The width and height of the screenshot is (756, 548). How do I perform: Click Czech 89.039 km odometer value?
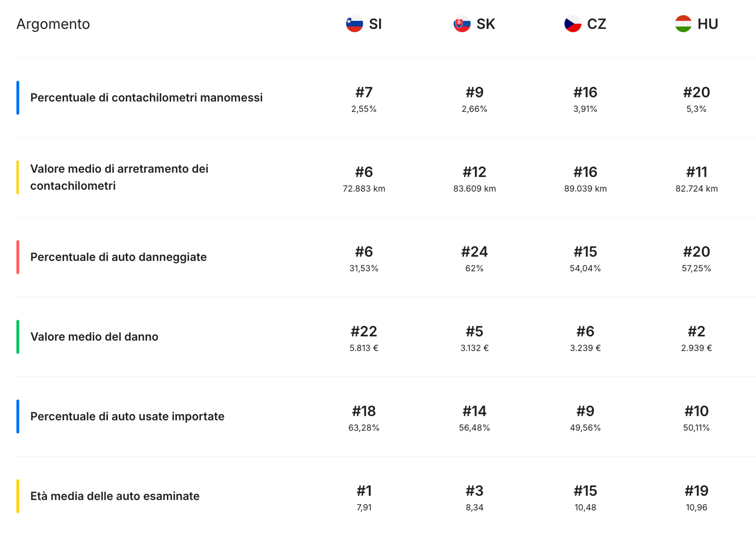click(585, 189)
